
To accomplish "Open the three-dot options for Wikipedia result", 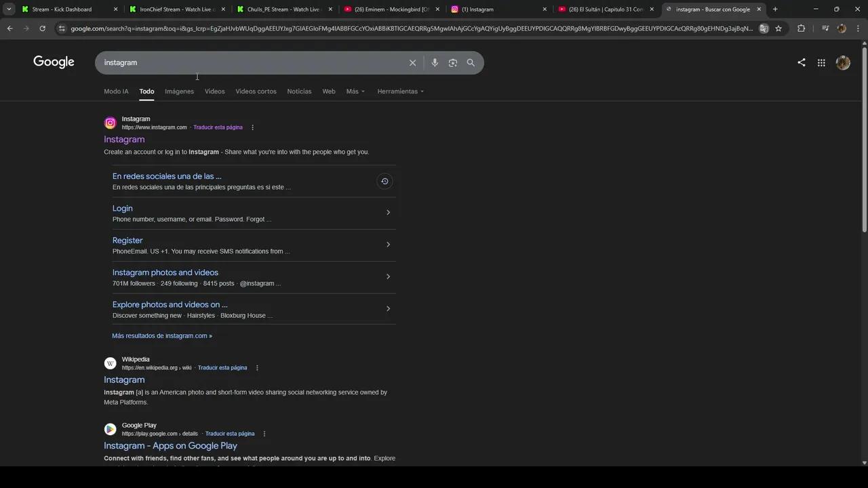I will coord(257,368).
